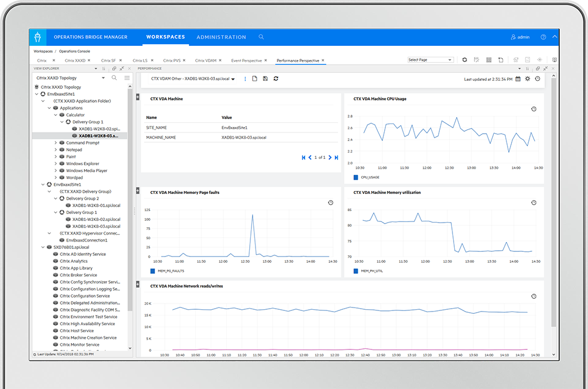Expand the Command Prompt tree node

(x=56, y=143)
